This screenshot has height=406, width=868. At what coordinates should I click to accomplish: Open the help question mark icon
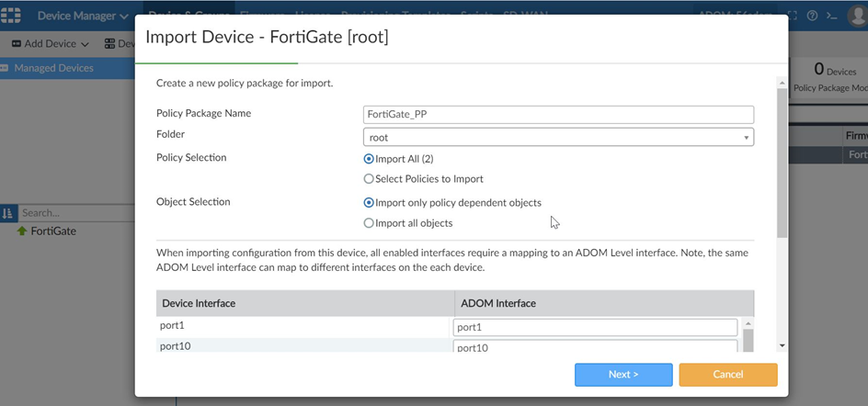pyautogui.click(x=812, y=16)
